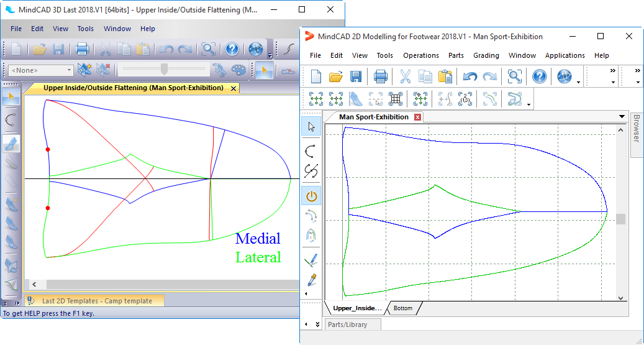Select the spline-with-line tool in MindCAD 2D sidebar
The height and width of the screenshot is (345, 644).
pos(311,171)
